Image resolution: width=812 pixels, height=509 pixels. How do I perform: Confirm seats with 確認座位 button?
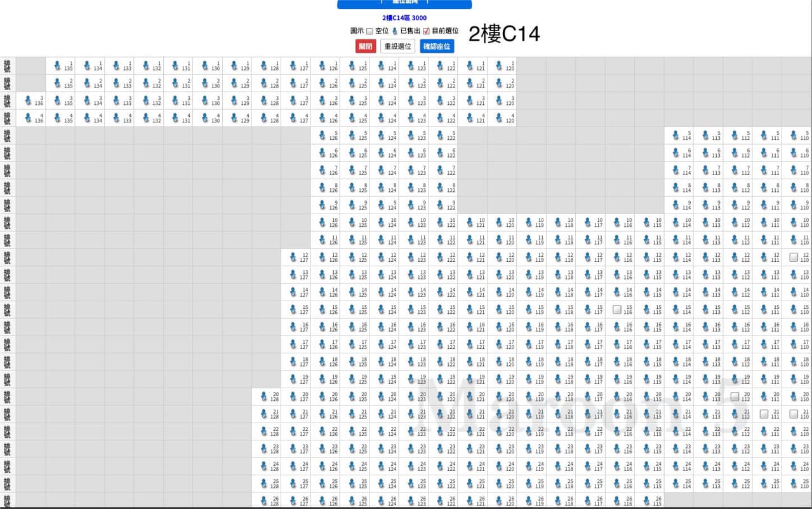pyautogui.click(x=437, y=46)
